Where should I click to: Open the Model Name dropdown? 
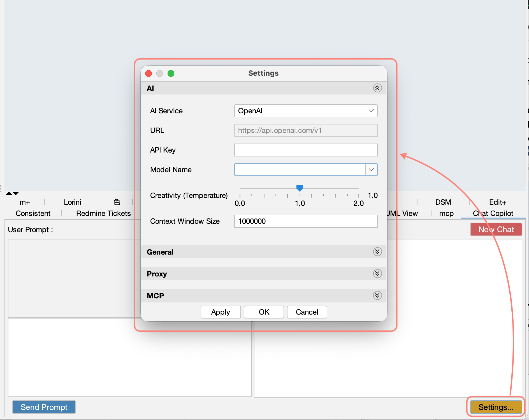pos(372,170)
